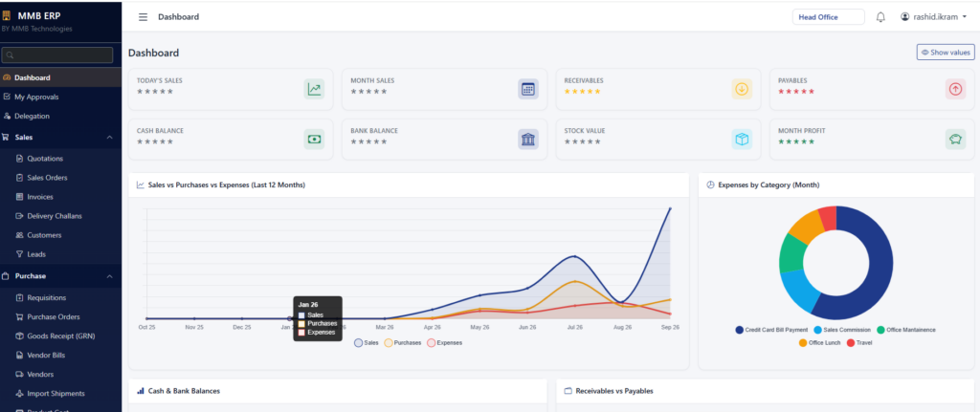Click the Sales Orders sidebar icon

[19, 178]
